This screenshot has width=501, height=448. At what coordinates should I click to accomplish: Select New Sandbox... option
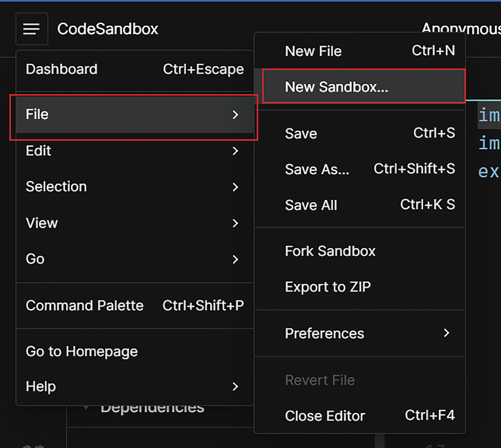[x=336, y=87]
